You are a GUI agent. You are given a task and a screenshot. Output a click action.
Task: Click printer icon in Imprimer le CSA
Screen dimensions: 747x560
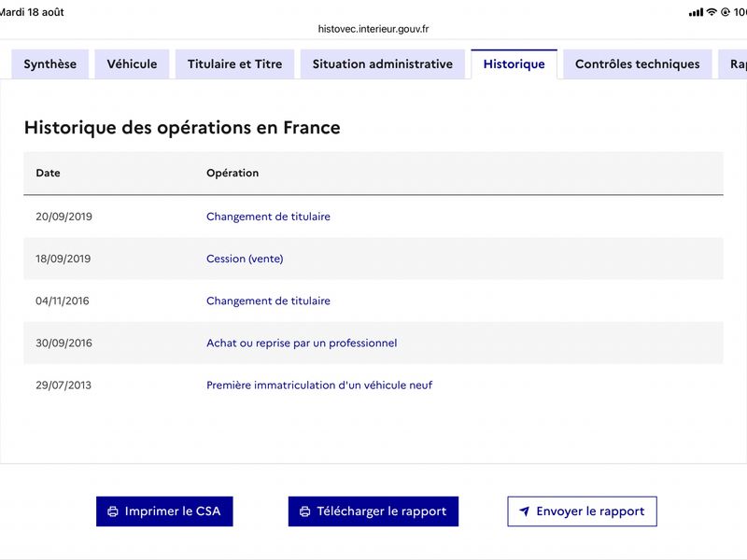tap(113, 511)
